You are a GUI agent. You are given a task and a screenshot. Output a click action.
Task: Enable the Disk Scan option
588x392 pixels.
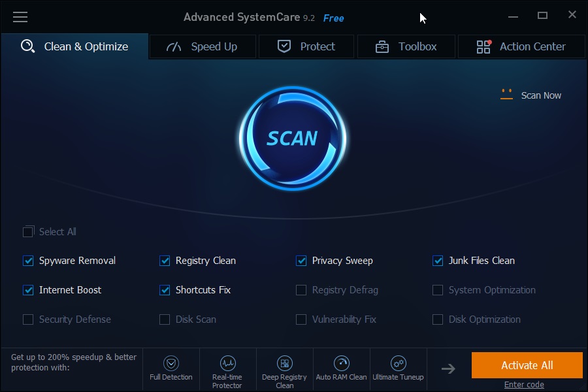(x=165, y=319)
